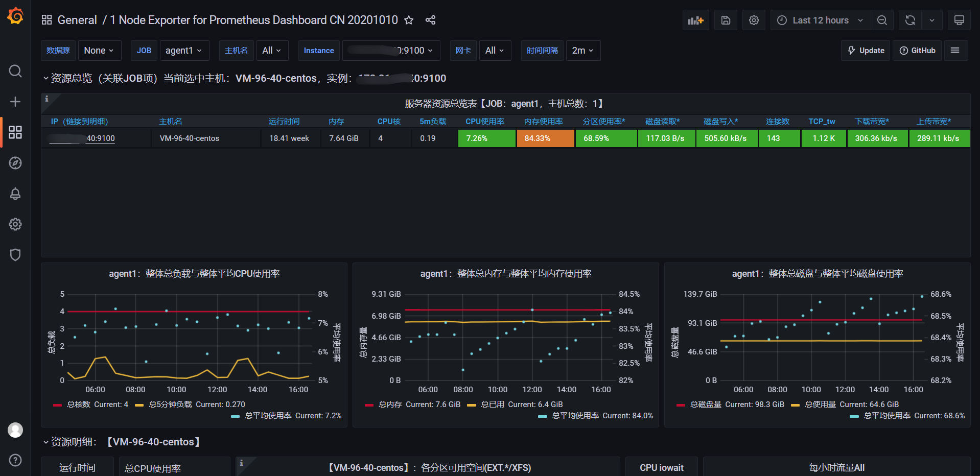Share the dashboard via the share icon
980x476 pixels.
(430, 20)
